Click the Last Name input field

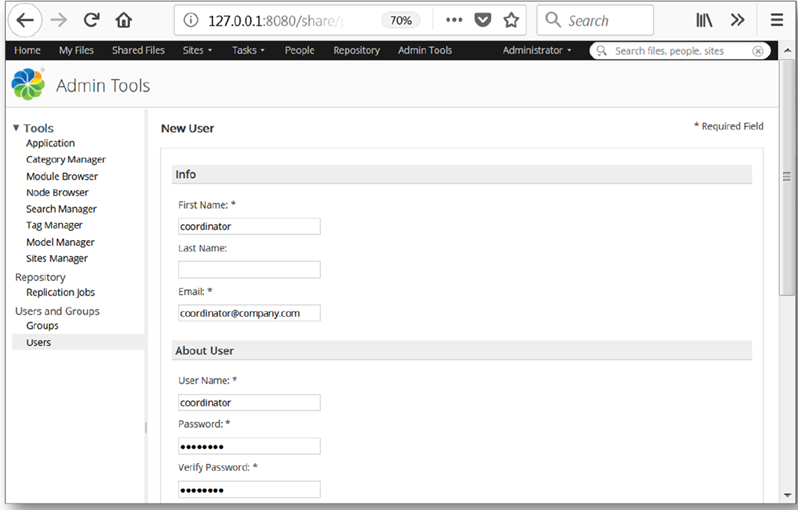pyautogui.click(x=249, y=269)
